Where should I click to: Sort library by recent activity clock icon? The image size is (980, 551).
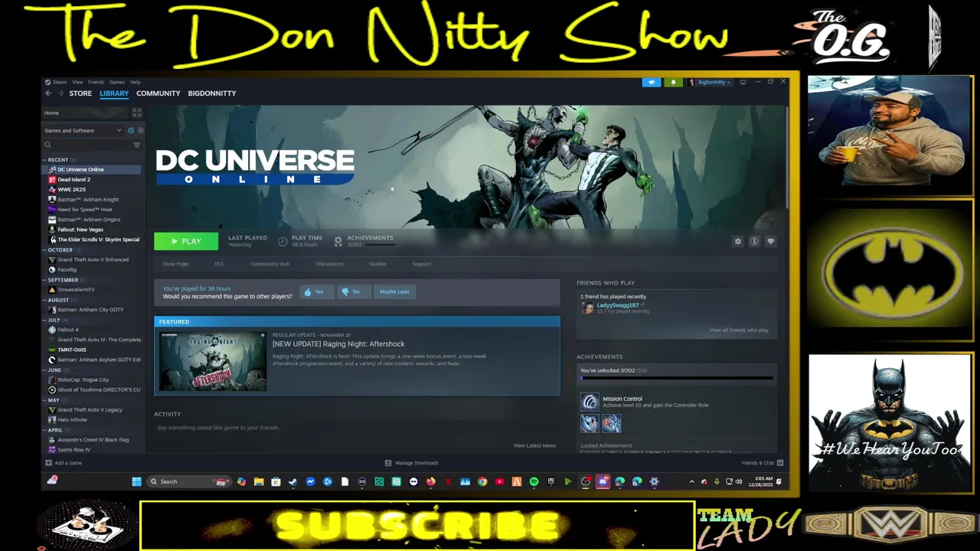(x=131, y=130)
